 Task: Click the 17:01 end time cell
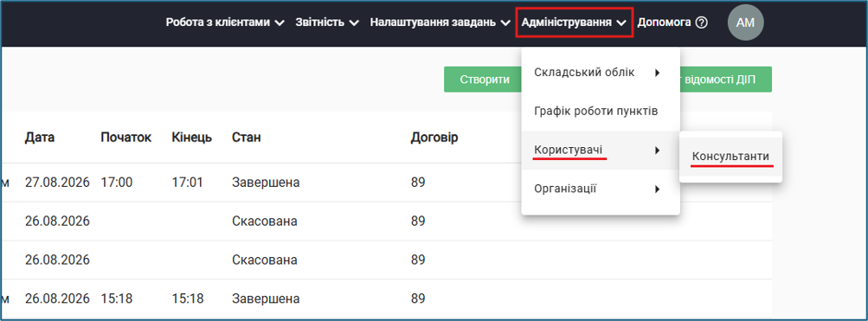[188, 182]
